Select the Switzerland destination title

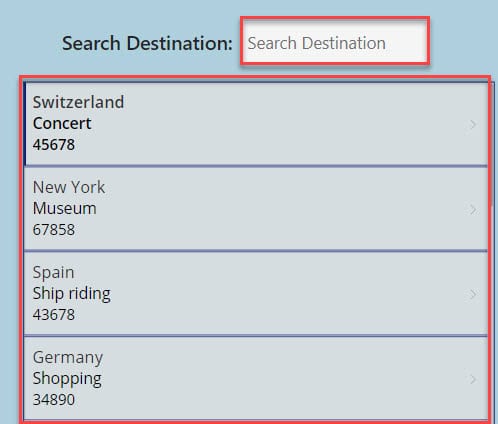(x=78, y=102)
